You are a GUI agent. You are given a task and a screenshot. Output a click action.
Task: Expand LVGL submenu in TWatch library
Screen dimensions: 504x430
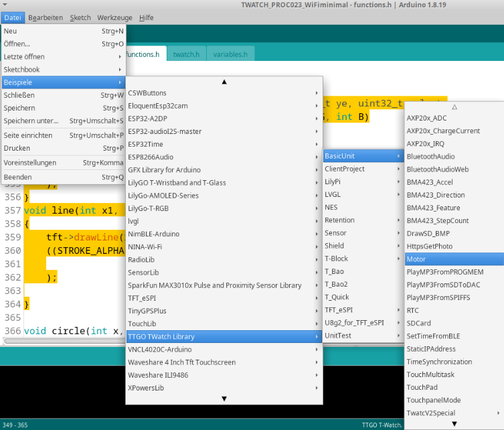click(x=363, y=195)
